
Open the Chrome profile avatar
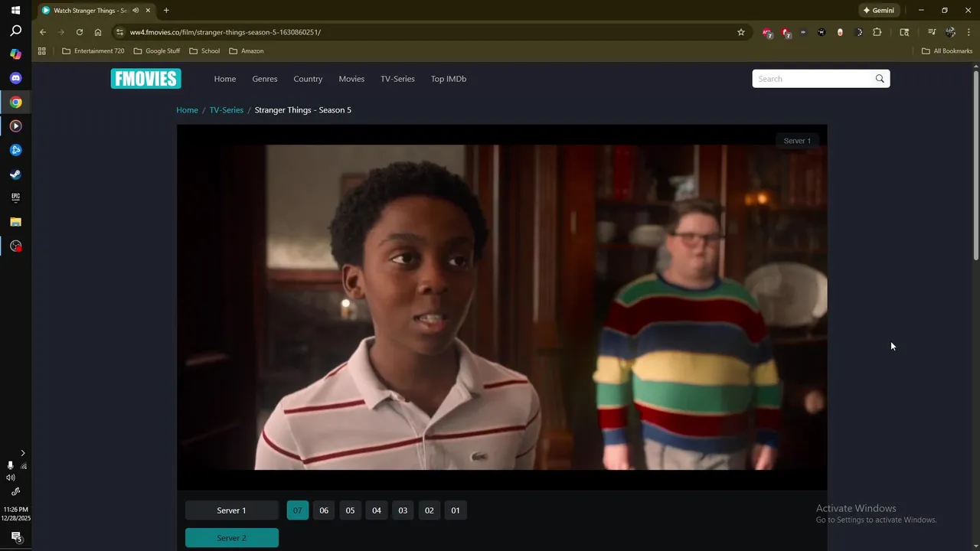click(x=950, y=32)
